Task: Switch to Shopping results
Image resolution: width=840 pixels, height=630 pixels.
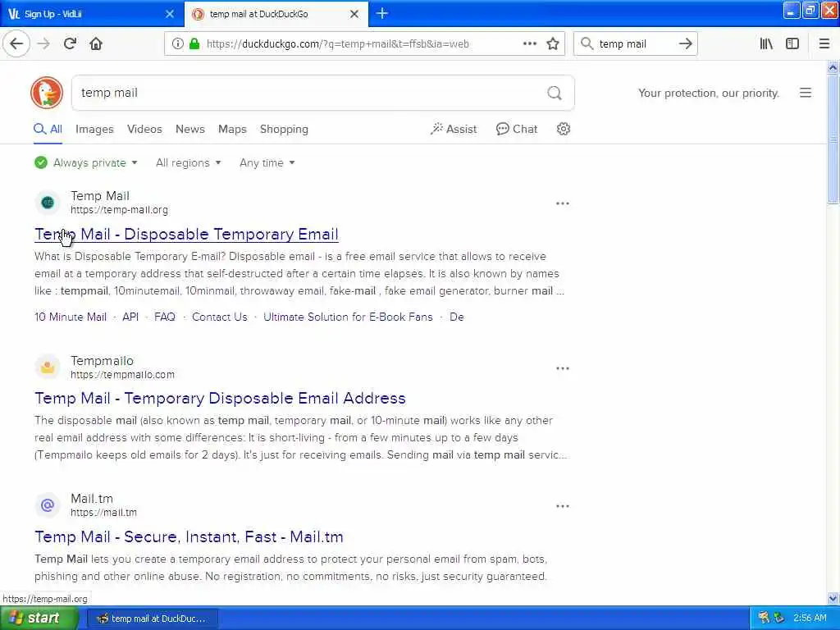Action: coord(284,129)
